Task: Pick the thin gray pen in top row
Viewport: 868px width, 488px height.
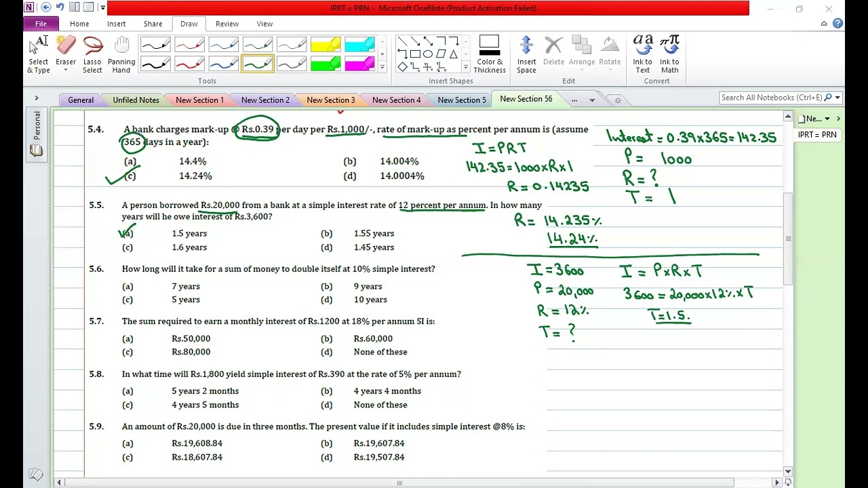Action: click(291, 45)
